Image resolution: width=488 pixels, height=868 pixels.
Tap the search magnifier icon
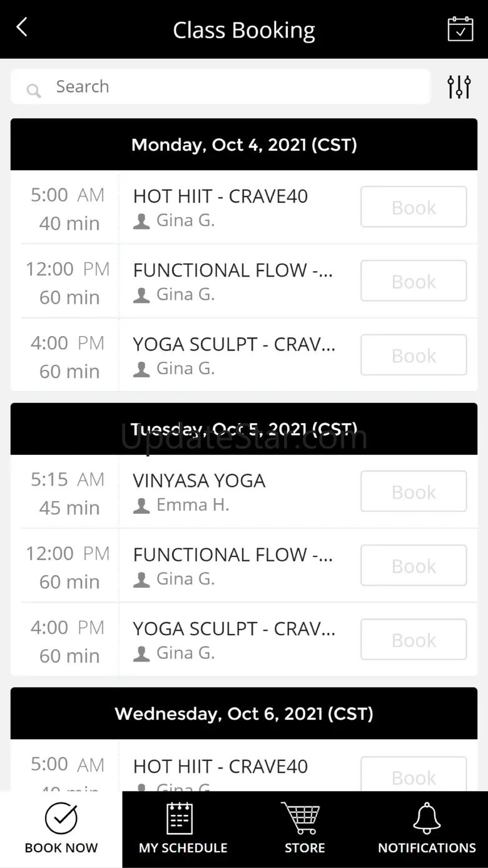[x=34, y=91]
